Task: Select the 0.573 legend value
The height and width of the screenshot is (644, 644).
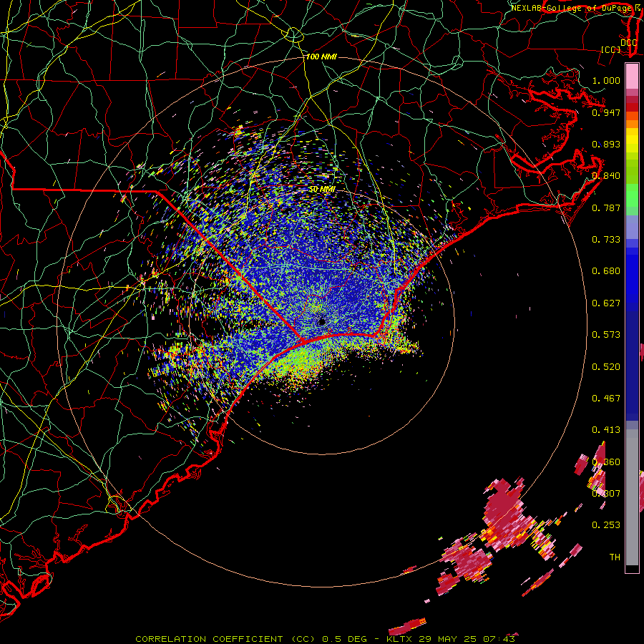Action: pos(606,335)
